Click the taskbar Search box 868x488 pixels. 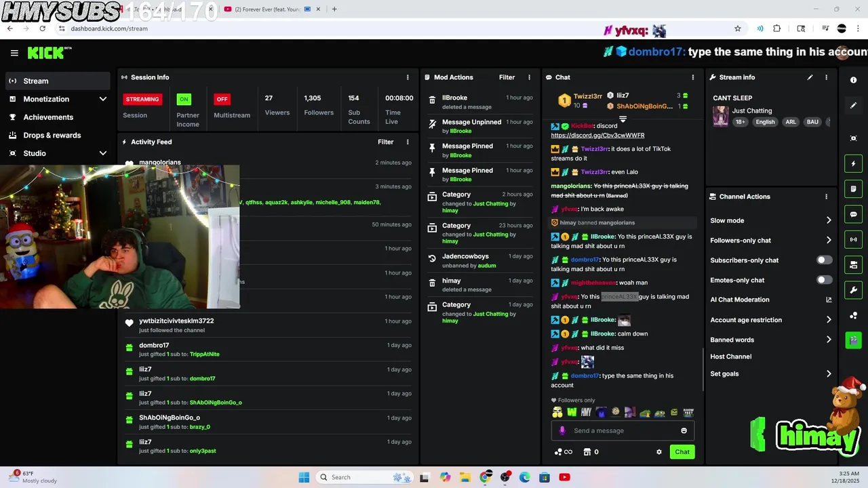[x=366, y=477]
